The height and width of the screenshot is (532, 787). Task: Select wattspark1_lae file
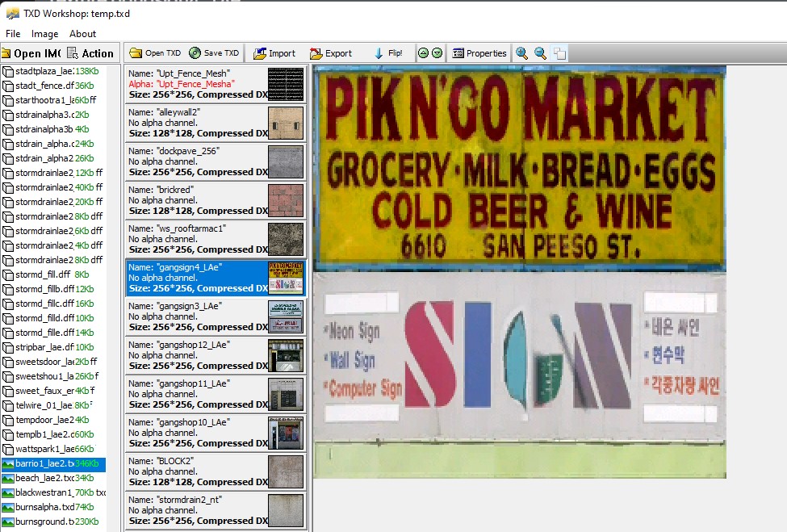53,450
